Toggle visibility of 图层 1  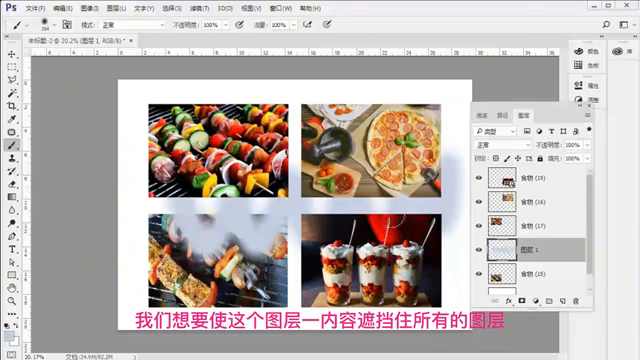coord(479,250)
